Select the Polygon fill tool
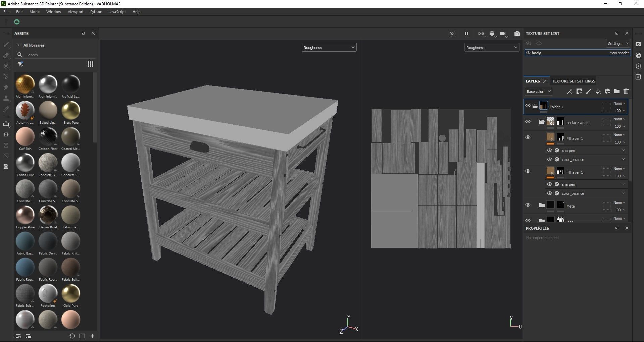 [6, 77]
